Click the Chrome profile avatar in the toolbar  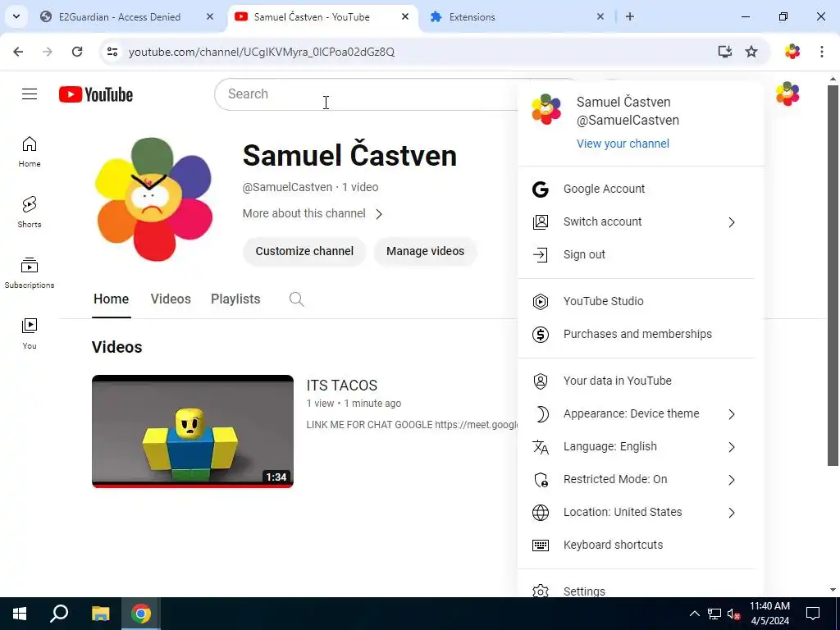point(792,52)
